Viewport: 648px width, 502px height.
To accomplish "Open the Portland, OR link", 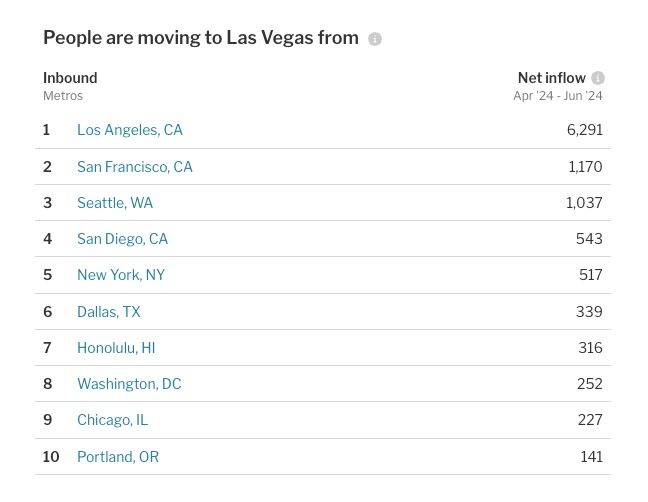I will click(118, 457).
